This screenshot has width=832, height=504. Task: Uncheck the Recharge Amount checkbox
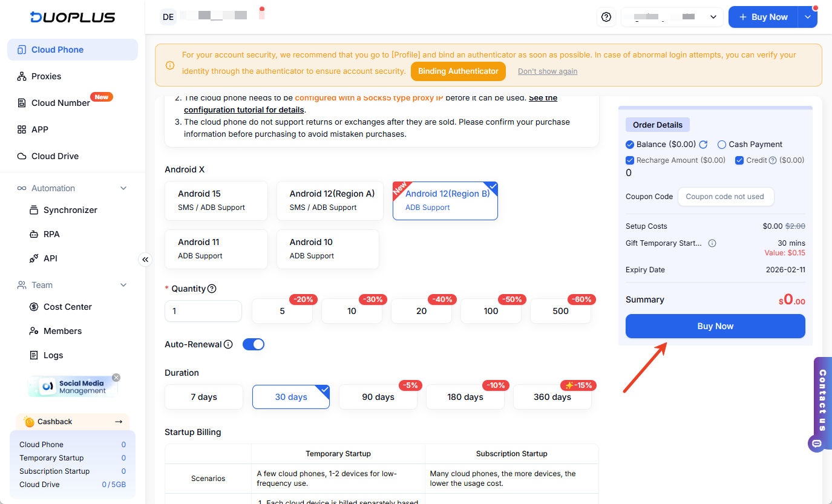pos(630,160)
